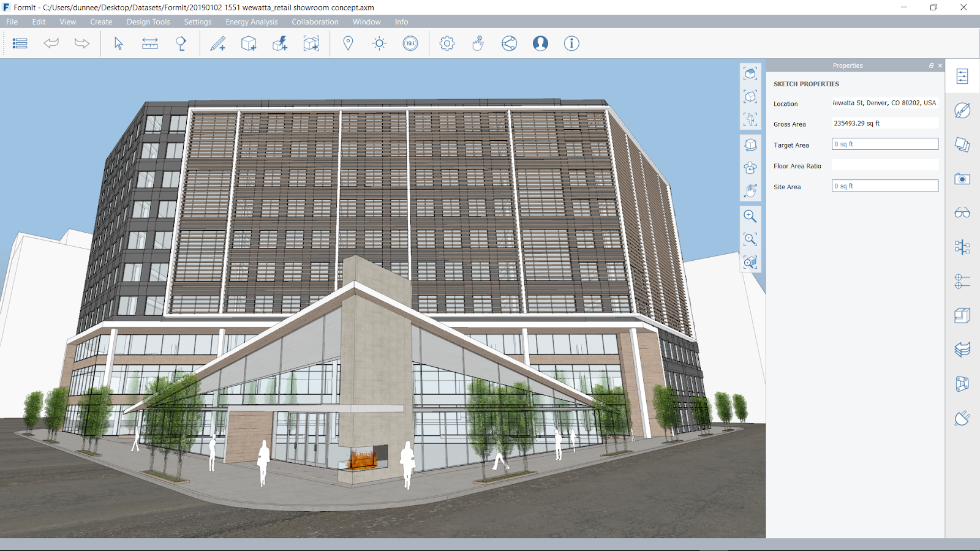Activate the tape measure tool
This screenshot has height=551, width=980.
tap(150, 43)
